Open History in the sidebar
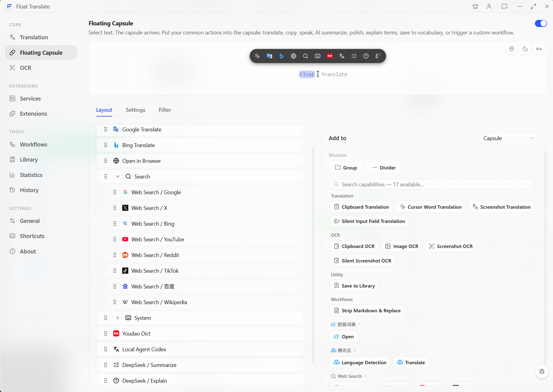The height and width of the screenshot is (392, 553). [41, 190]
